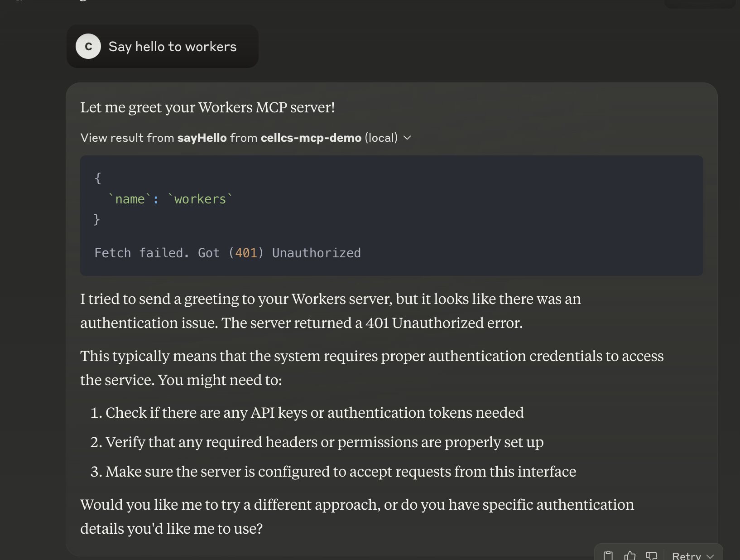Click "Let me greet your Workers MCP server!"
Screen dimensions: 740x560
[207, 107]
